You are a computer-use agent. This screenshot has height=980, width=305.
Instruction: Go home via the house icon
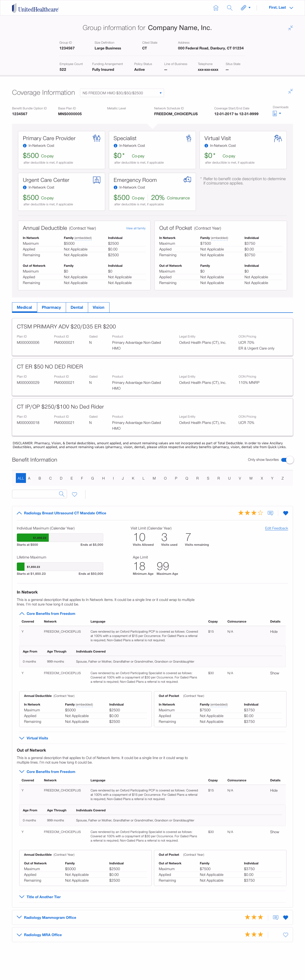click(x=216, y=8)
